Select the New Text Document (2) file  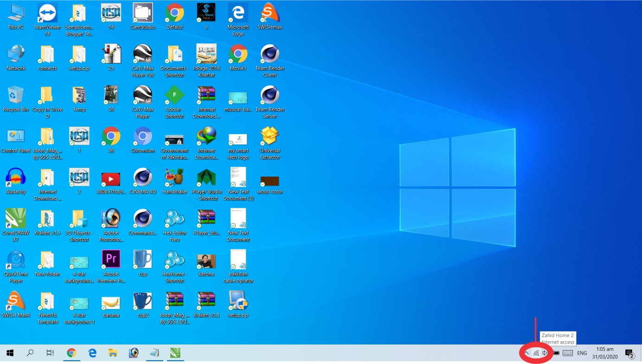pyautogui.click(x=238, y=185)
